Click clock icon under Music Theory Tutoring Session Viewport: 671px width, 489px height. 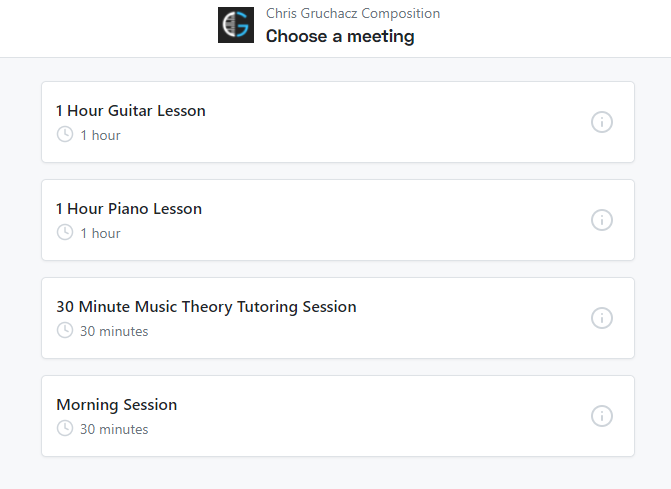pyautogui.click(x=65, y=330)
